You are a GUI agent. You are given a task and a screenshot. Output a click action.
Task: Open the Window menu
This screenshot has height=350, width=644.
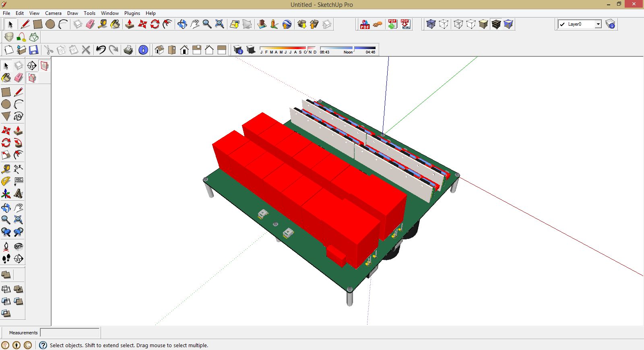coord(110,13)
